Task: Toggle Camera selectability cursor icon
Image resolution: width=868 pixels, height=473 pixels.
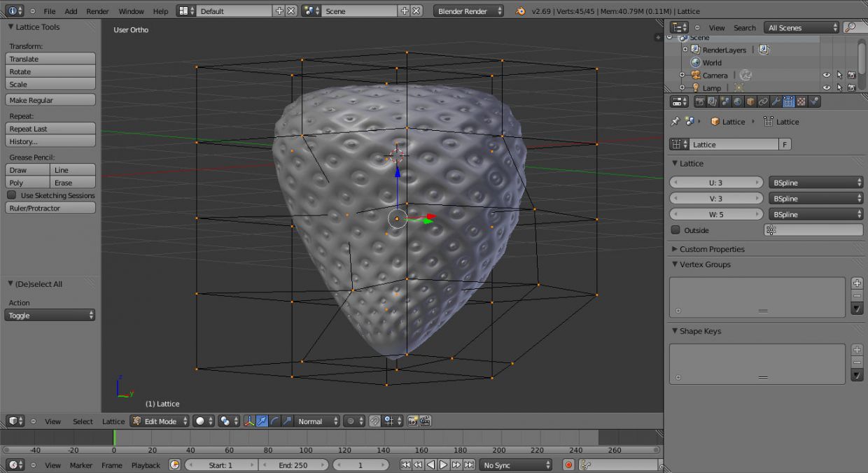Action: coord(839,76)
